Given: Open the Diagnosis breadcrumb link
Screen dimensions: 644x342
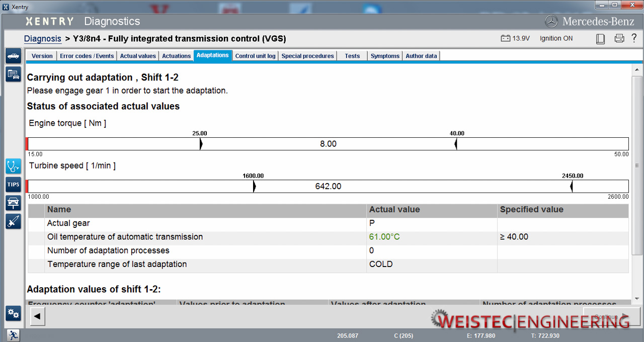Looking at the screenshot, I should pyautogui.click(x=43, y=39).
